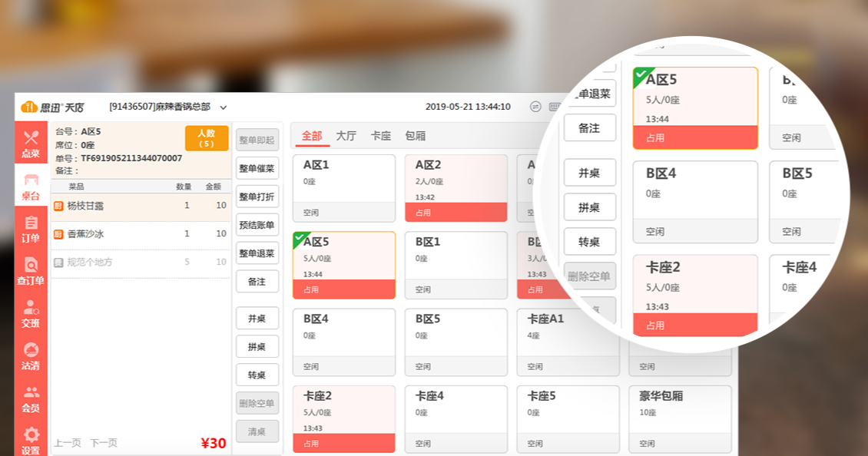
Task: Open the 设置 (settings) sidebar icon
Action: pos(31,439)
